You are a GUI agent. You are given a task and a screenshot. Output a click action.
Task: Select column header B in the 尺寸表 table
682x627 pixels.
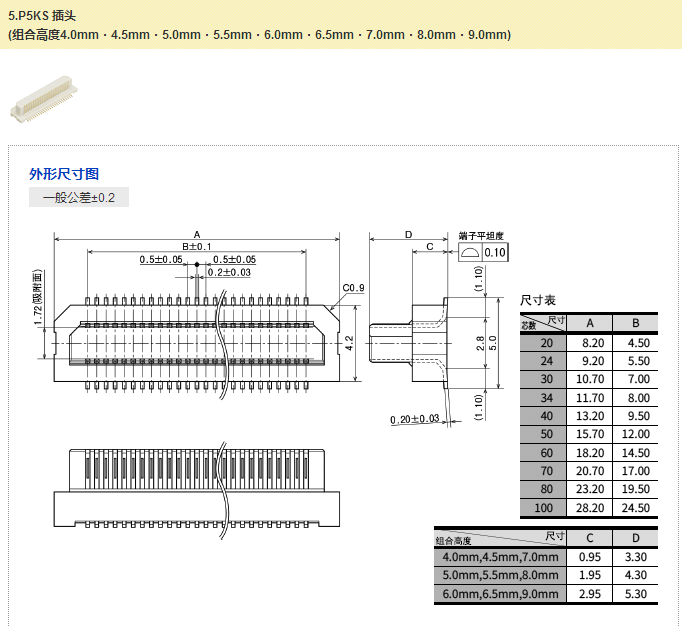click(x=636, y=322)
